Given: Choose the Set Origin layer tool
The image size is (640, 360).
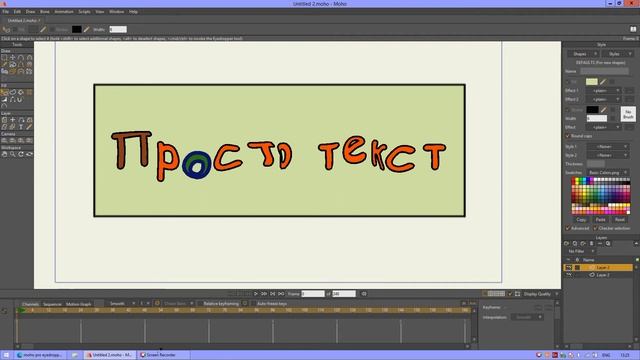Looking at the screenshot, I should pyautogui.click(x=4, y=120).
